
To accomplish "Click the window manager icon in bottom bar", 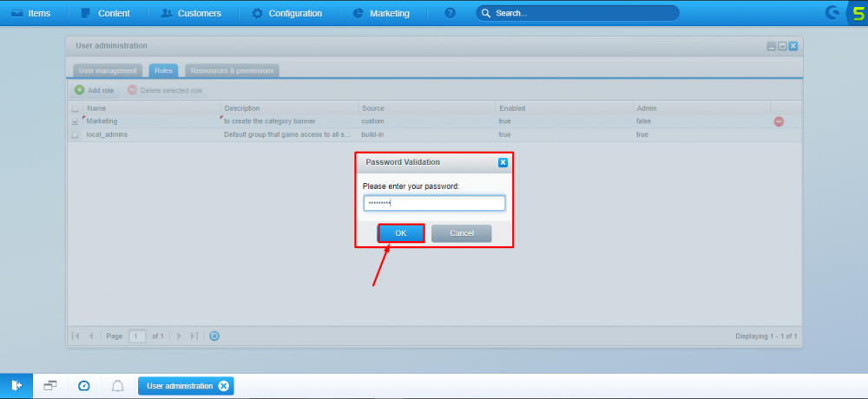I will point(50,386).
